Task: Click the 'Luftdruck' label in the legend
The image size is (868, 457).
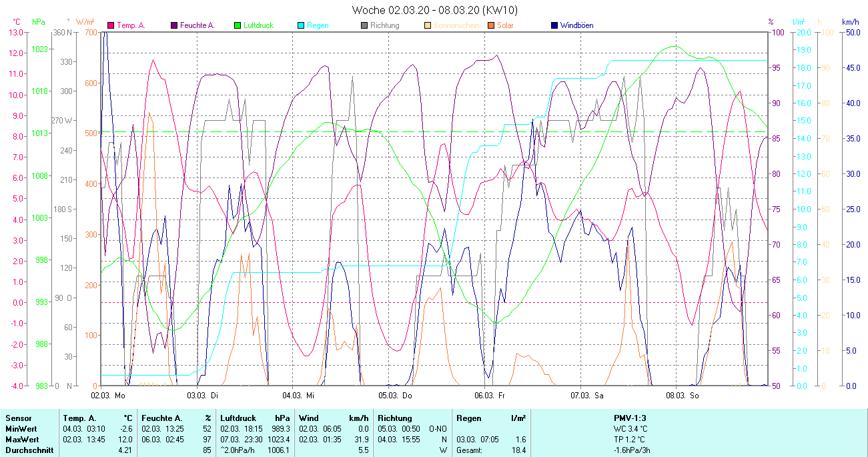Action: point(259,25)
